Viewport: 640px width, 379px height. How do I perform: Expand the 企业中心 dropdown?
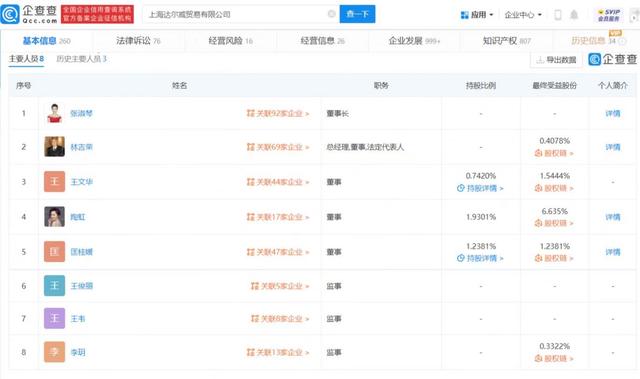click(x=523, y=15)
